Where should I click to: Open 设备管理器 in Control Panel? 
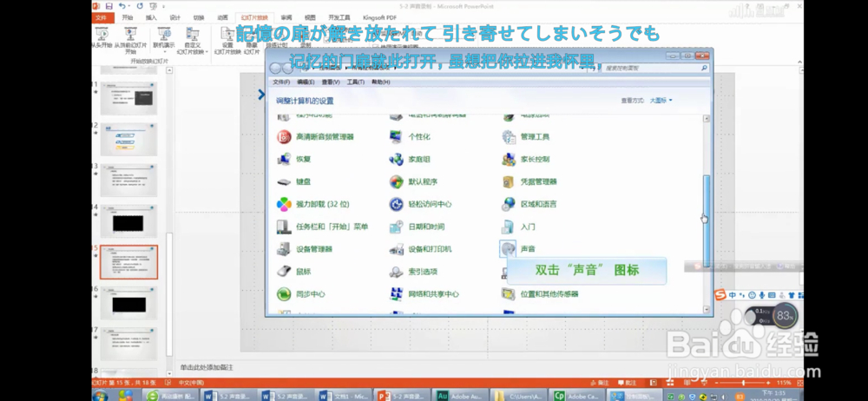pyautogui.click(x=305, y=249)
